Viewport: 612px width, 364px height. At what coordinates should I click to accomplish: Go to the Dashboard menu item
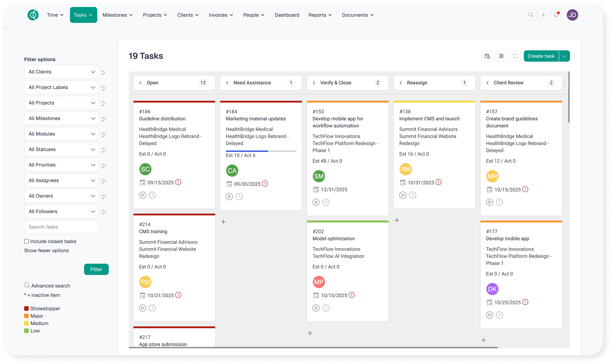(287, 15)
